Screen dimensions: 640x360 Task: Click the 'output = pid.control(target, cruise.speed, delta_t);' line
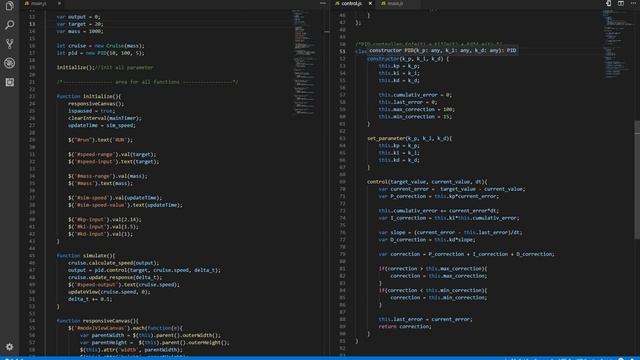click(144, 270)
